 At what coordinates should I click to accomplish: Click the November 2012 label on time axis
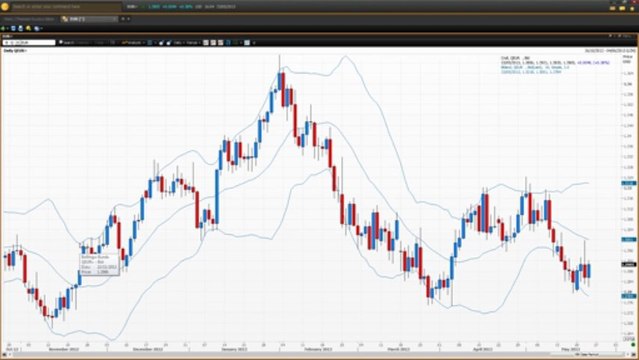click(x=64, y=349)
